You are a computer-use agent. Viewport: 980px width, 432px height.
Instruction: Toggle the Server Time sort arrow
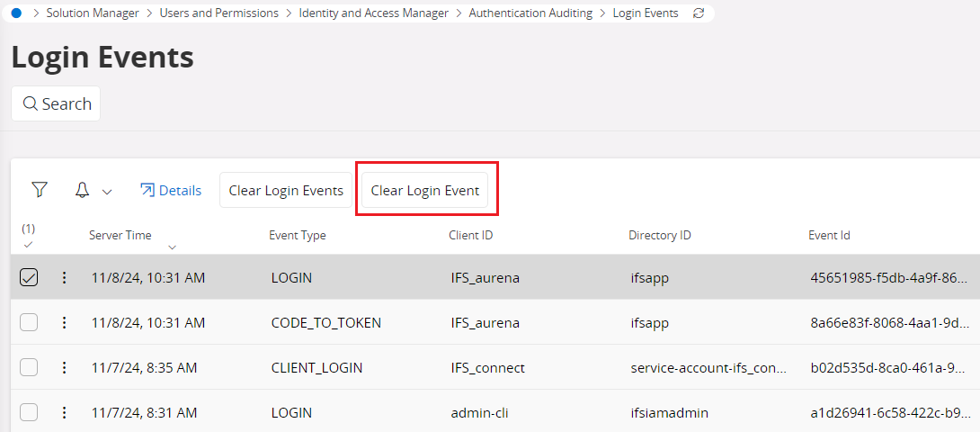(x=172, y=247)
